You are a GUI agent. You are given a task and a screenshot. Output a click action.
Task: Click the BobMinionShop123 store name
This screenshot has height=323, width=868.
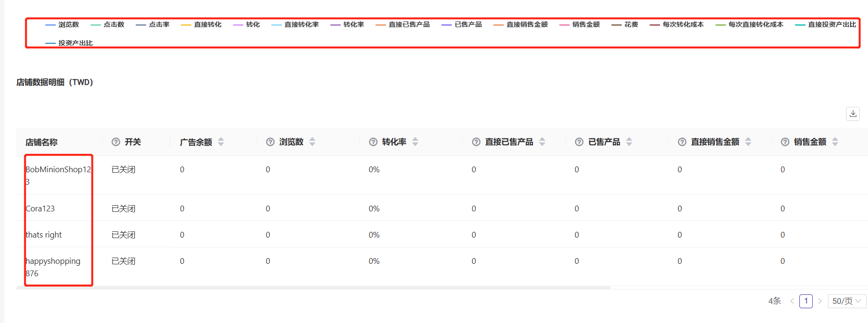(58, 170)
